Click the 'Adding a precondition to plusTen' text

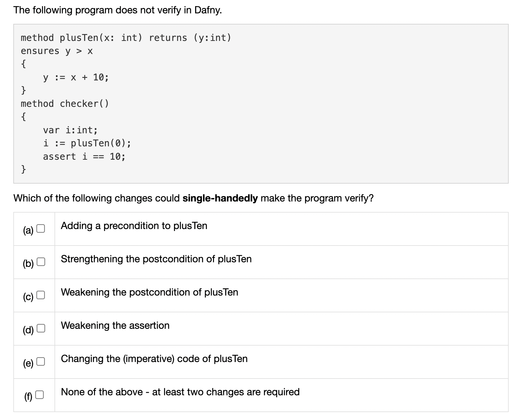point(134,226)
